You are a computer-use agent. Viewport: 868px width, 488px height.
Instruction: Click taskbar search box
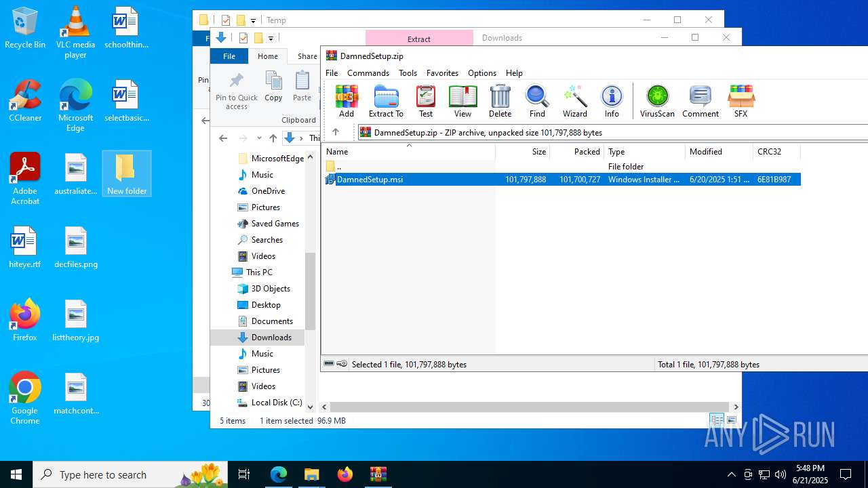click(x=129, y=474)
